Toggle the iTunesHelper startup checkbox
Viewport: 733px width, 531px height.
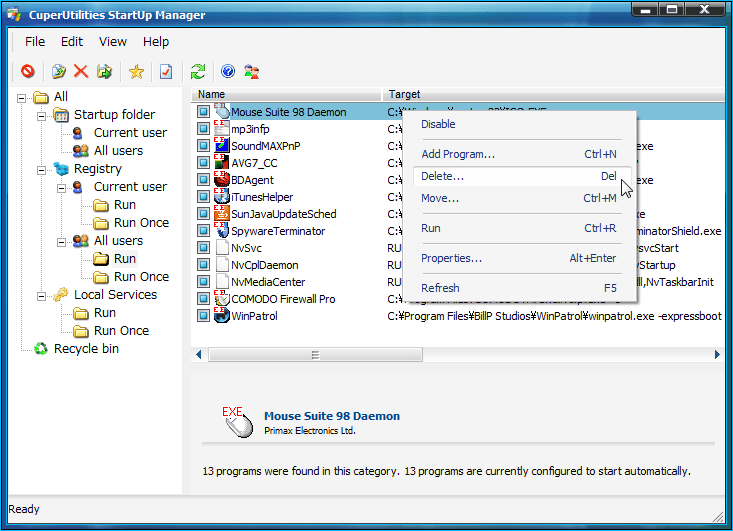coord(203,196)
